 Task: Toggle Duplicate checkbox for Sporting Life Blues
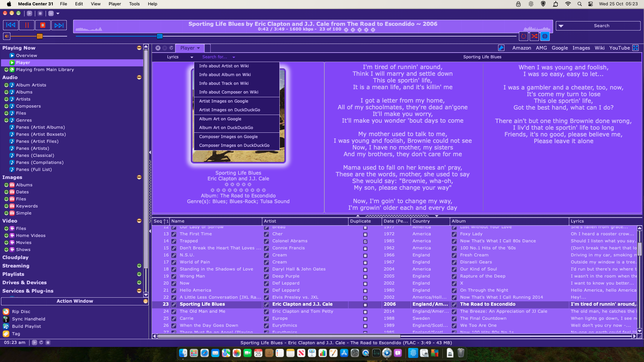(365, 305)
